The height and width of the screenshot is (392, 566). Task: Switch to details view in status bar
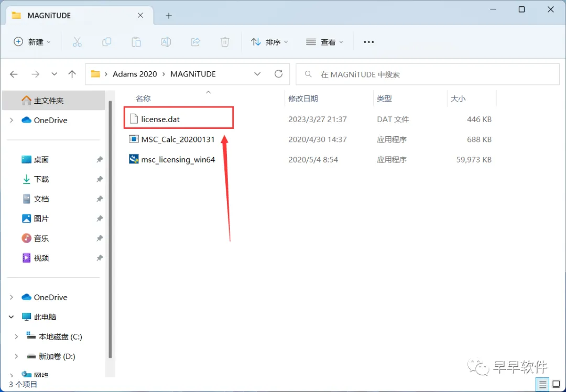(x=542, y=385)
